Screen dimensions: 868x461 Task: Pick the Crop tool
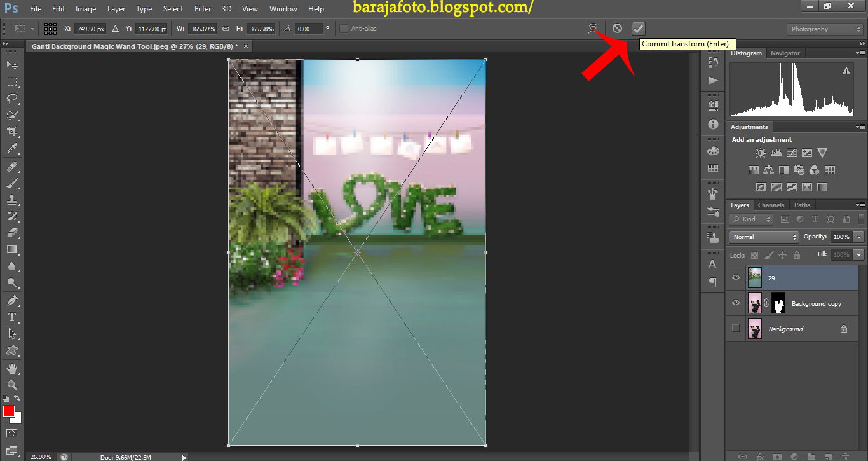(x=13, y=132)
